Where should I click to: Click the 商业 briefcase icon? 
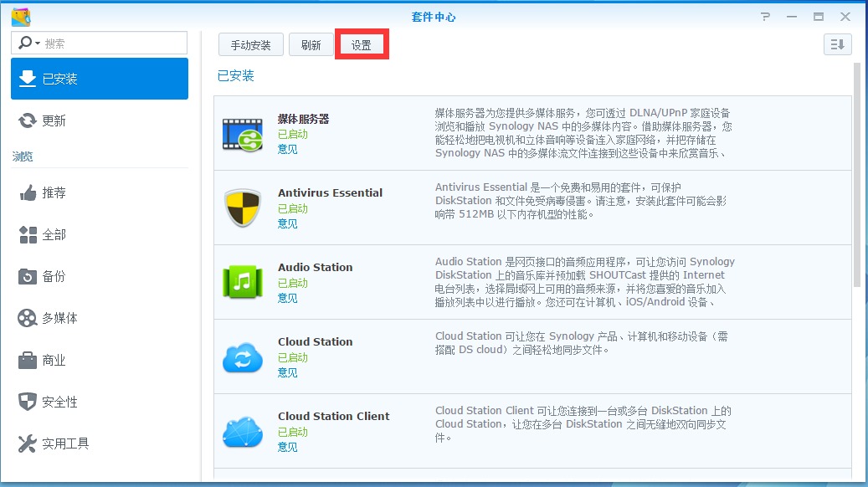pos(27,361)
